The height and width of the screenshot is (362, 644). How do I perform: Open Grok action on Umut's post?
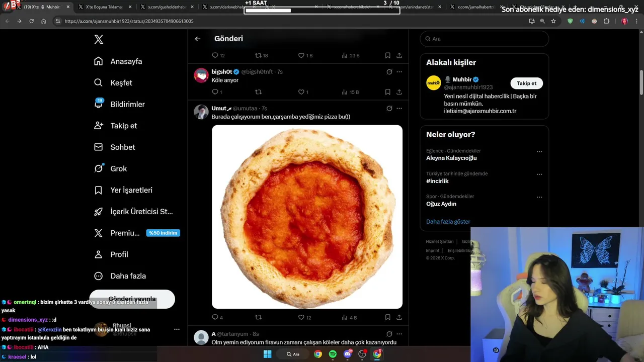[x=389, y=108]
